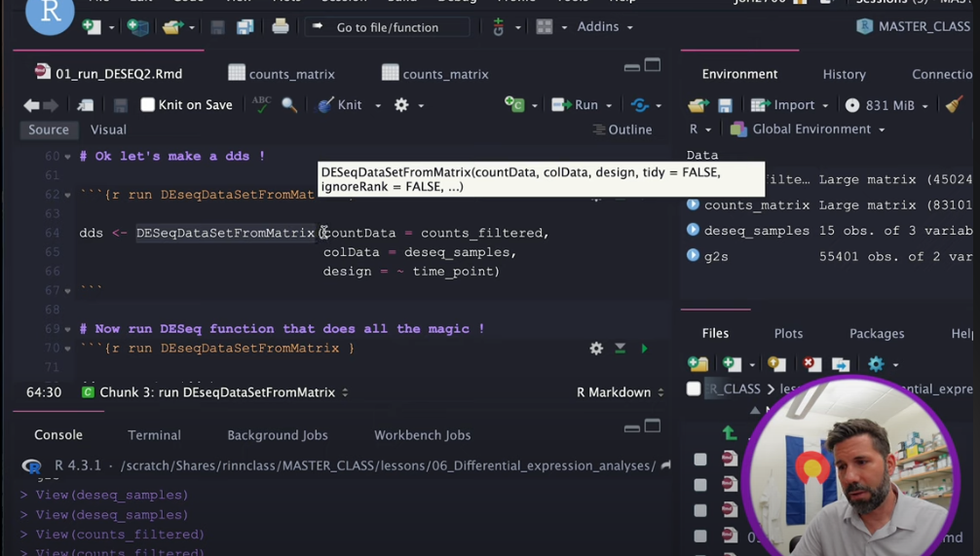Screen dimensions: 980x556
Task: Click the back navigation arrow in editor
Action: click(31, 105)
